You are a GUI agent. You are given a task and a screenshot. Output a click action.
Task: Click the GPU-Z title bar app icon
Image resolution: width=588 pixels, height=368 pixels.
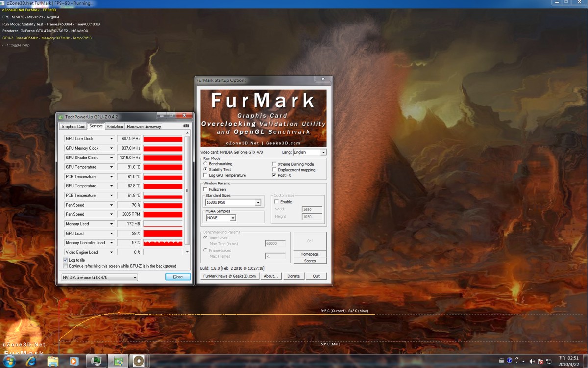click(x=61, y=117)
